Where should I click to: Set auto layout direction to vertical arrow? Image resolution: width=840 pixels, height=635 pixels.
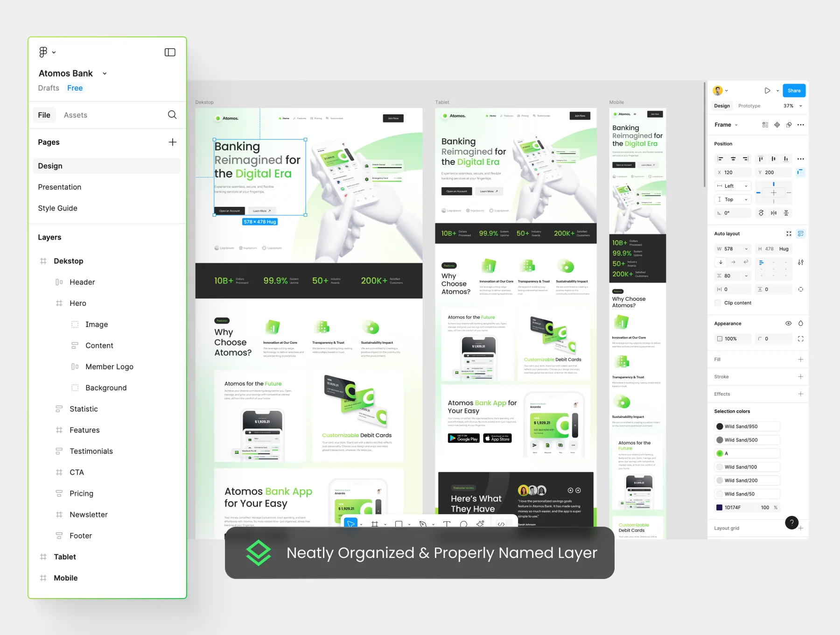coord(721,262)
